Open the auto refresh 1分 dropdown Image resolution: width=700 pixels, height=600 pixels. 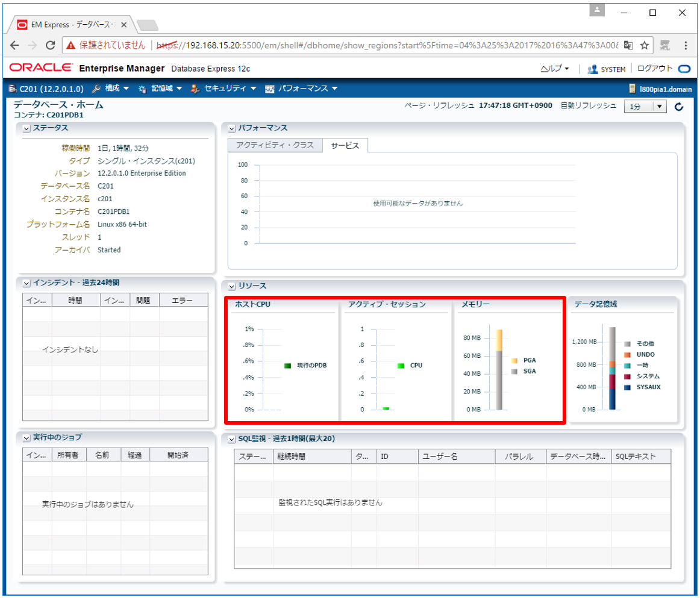[x=645, y=106]
